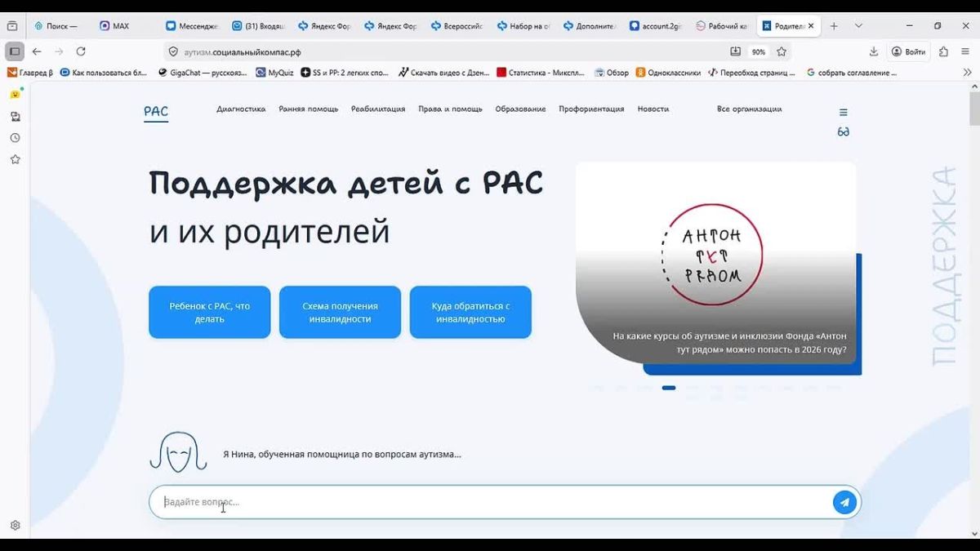Reload the current page

[x=81, y=51]
